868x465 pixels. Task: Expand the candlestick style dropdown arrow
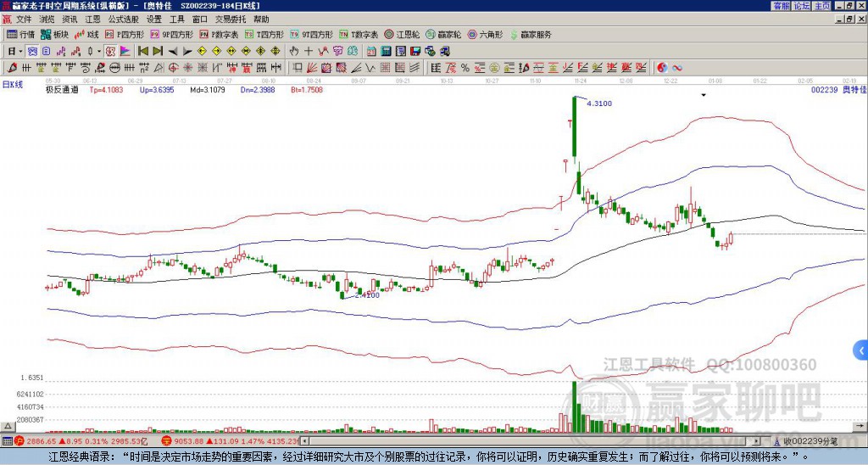99,52
